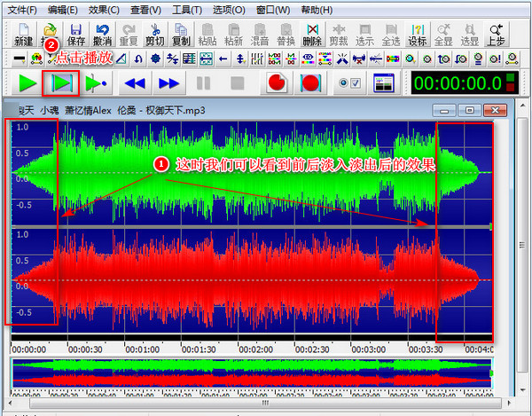
Task: Open the 帮助(H) menu
Action: [x=317, y=10]
